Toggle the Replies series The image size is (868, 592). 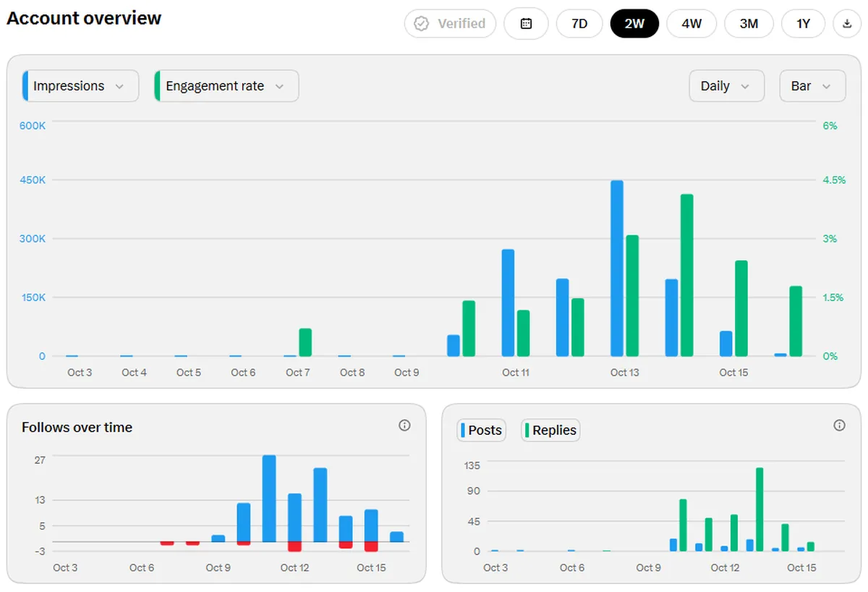click(550, 430)
